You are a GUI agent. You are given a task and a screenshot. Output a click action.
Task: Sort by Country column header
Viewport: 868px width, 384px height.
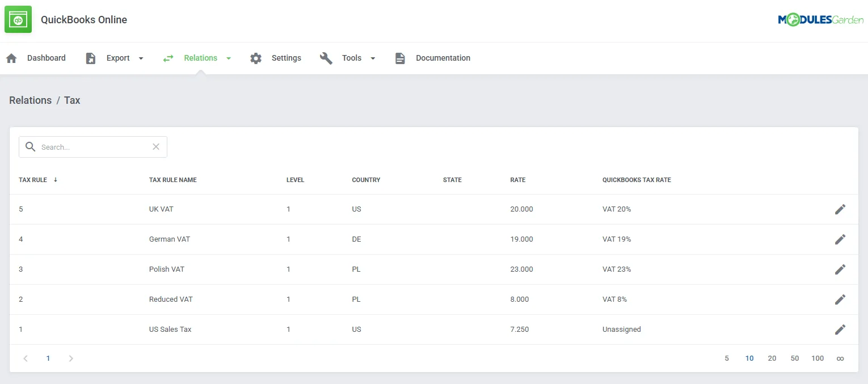(366, 180)
